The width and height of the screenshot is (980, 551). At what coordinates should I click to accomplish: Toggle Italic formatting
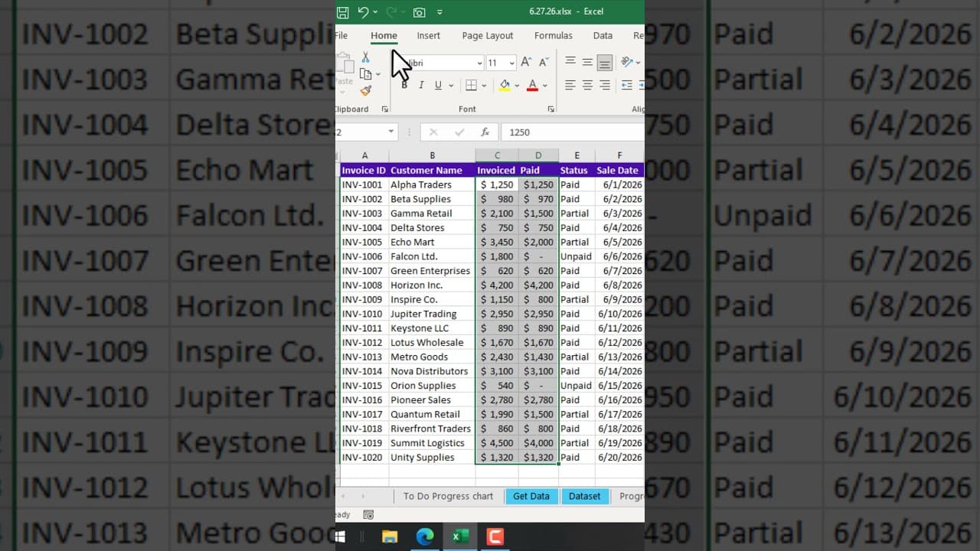[x=421, y=85]
